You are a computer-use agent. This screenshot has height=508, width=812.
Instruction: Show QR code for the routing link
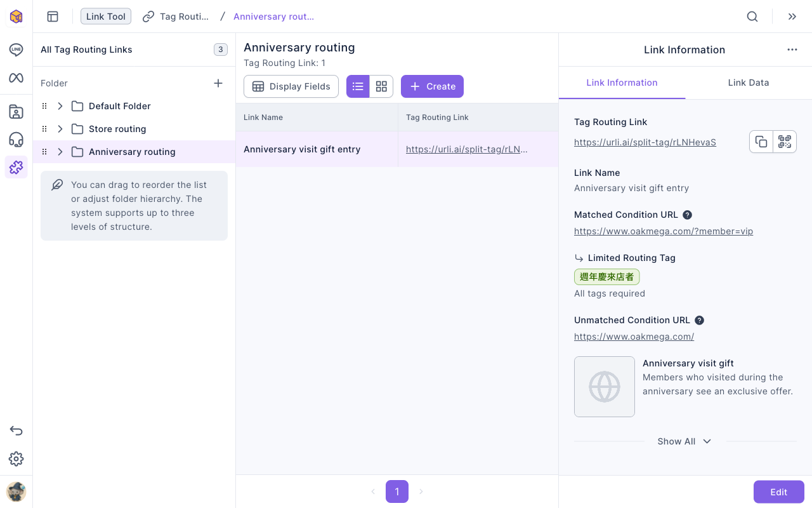[x=785, y=142]
